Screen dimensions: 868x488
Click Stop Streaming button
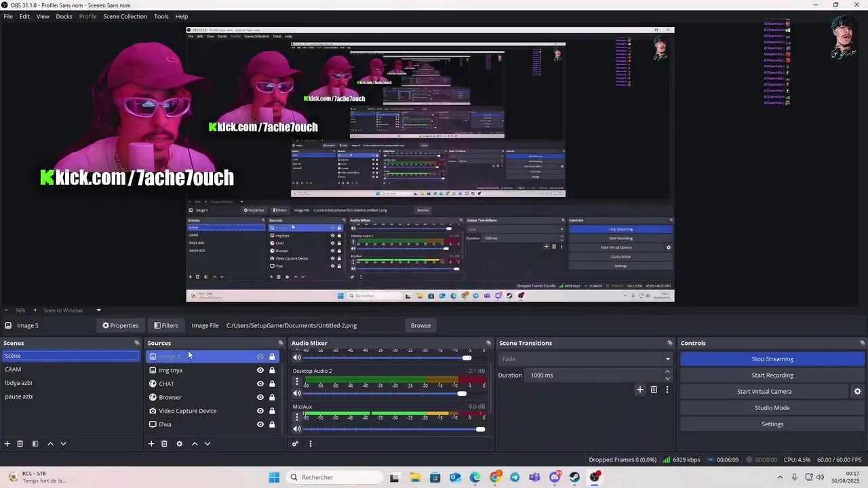pos(772,359)
